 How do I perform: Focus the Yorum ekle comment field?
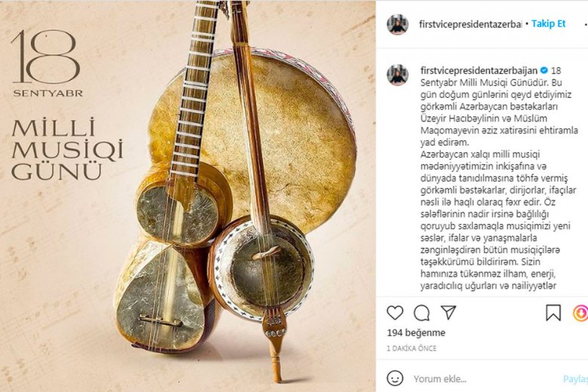click(x=484, y=379)
